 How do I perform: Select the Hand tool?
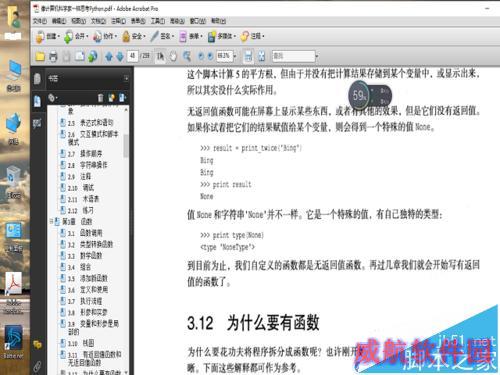coord(173,56)
